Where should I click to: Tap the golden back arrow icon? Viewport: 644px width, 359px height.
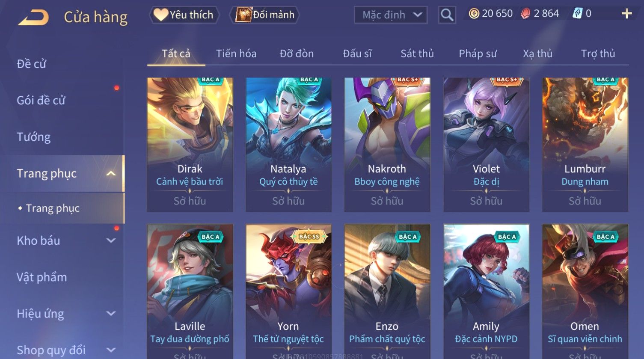click(x=33, y=17)
